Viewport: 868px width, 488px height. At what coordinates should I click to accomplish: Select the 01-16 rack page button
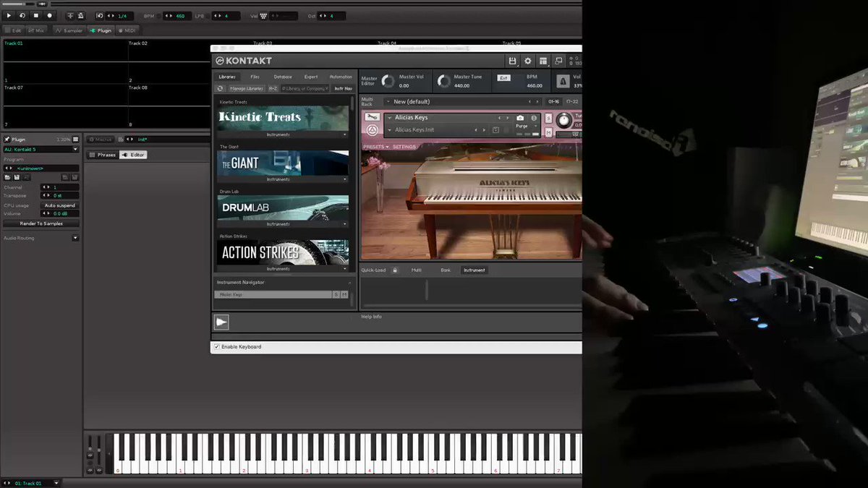(x=553, y=102)
